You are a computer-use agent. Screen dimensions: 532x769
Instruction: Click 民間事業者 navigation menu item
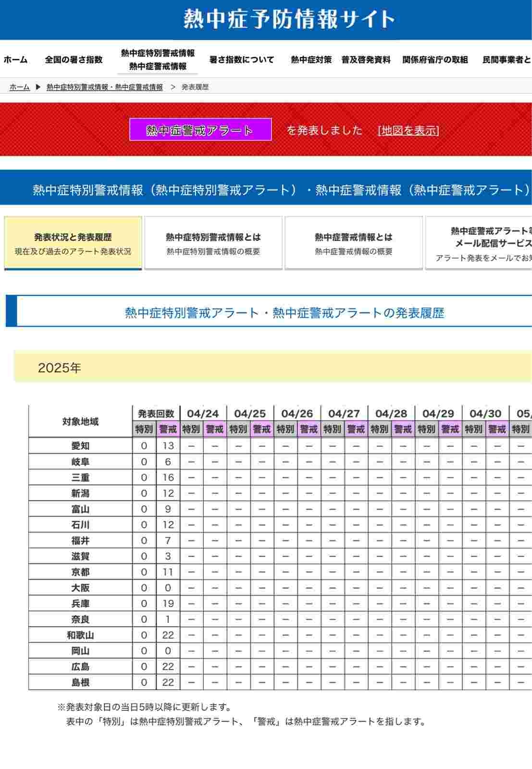(x=506, y=60)
